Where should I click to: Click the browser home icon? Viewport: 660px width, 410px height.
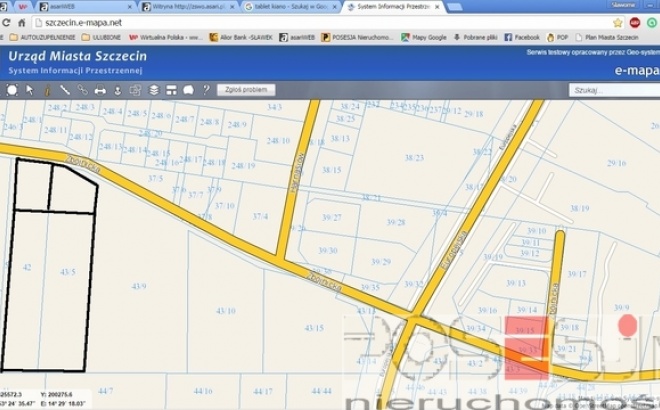[x=22, y=22]
